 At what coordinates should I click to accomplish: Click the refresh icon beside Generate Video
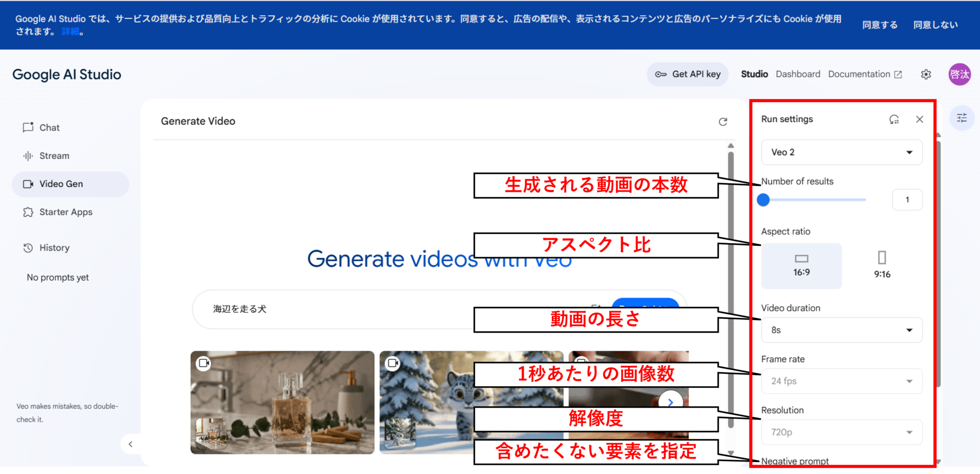(x=723, y=121)
